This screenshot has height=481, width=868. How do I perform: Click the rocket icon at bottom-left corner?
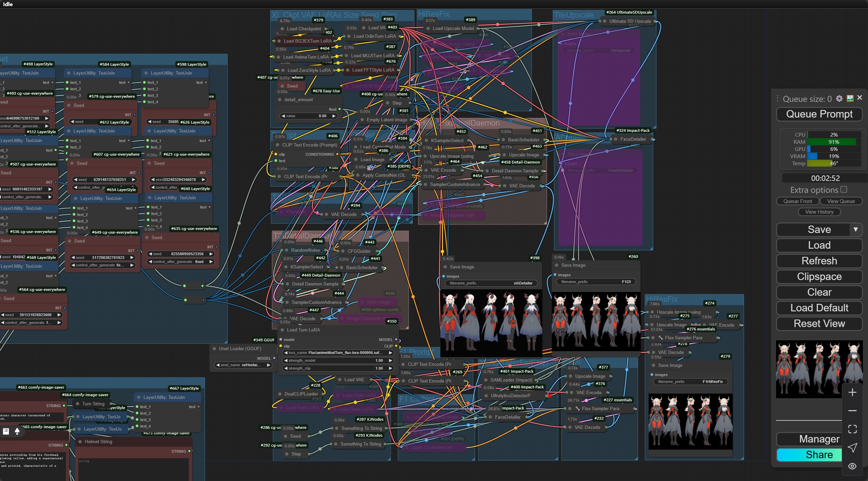pos(17,431)
